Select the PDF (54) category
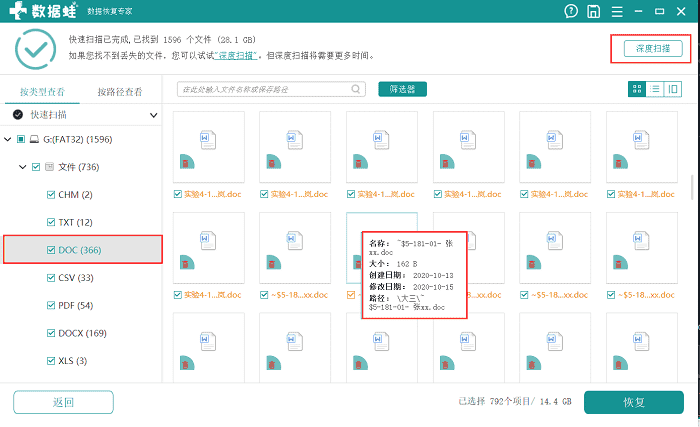 (x=75, y=306)
